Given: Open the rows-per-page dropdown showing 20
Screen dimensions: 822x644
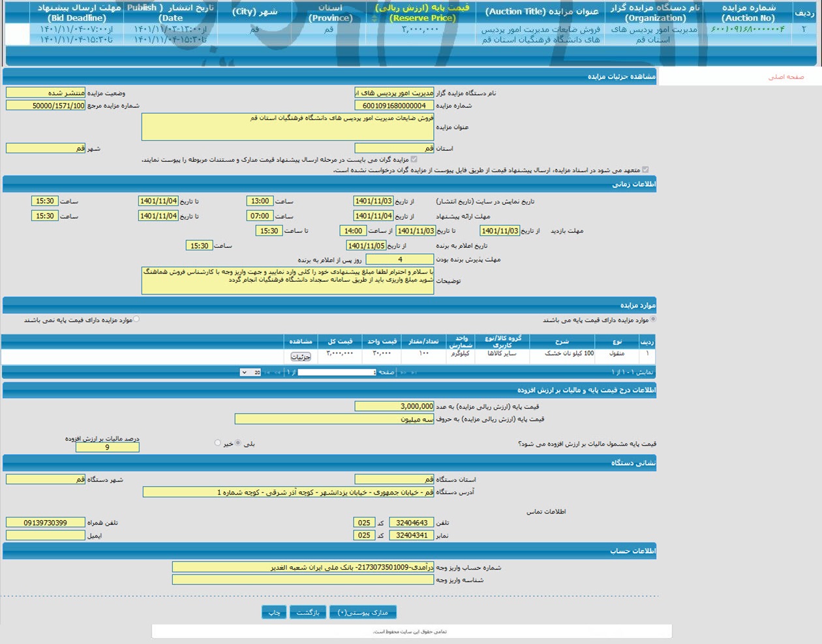Looking at the screenshot, I should coord(251,373).
